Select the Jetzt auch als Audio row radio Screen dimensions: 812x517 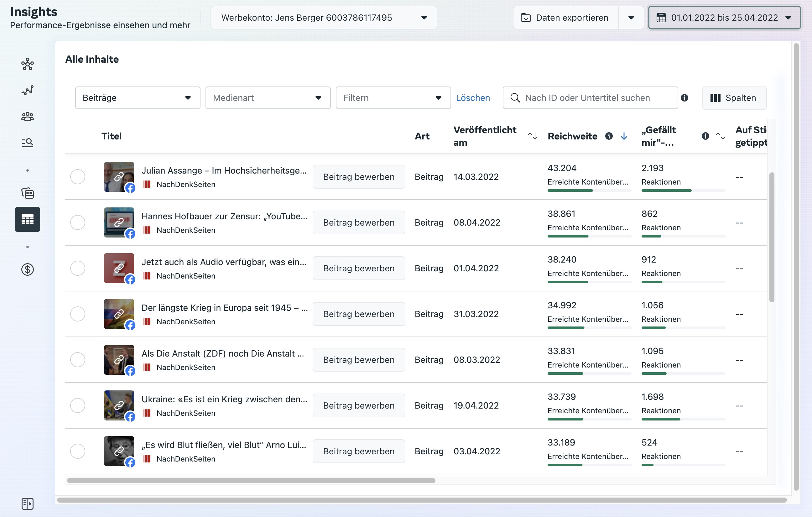pos(78,268)
